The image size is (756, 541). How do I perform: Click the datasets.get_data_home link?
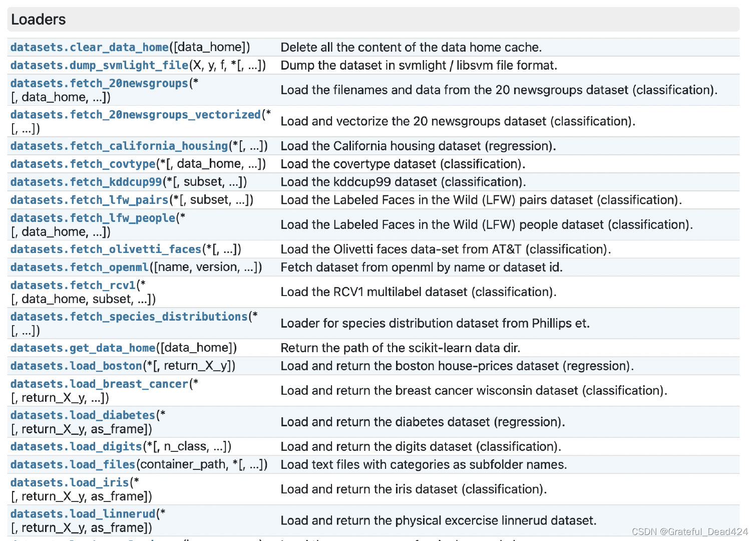coord(83,348)
